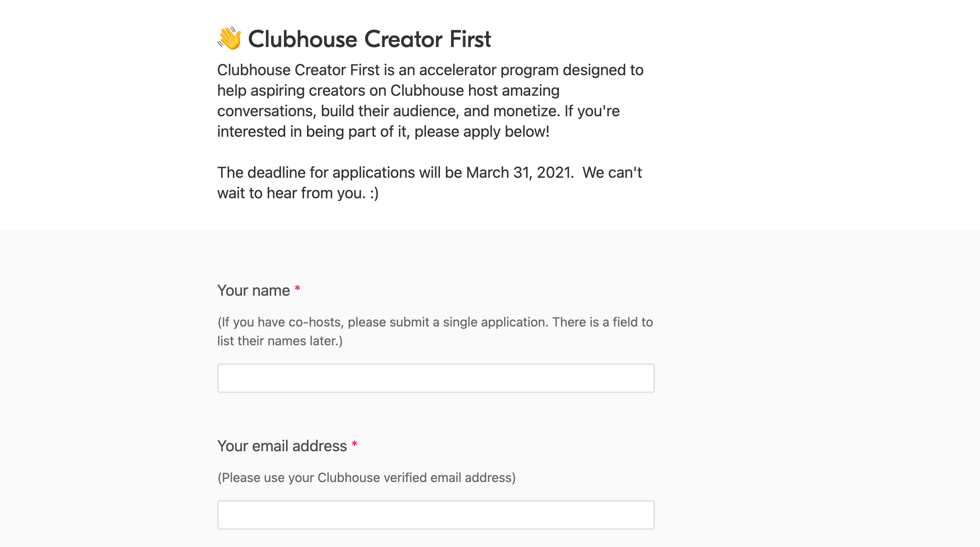Focus the Your name text field
The image size is (980, 547).
436,378
